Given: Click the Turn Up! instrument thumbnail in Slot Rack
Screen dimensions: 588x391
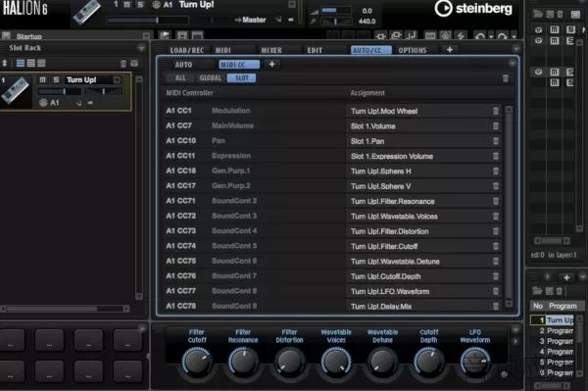Looking at the screenshot, I should (x=16, y=91).
